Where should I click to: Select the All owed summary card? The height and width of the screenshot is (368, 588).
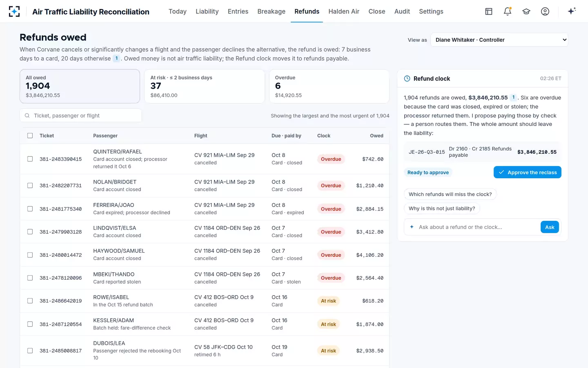(x=80, y=86)
